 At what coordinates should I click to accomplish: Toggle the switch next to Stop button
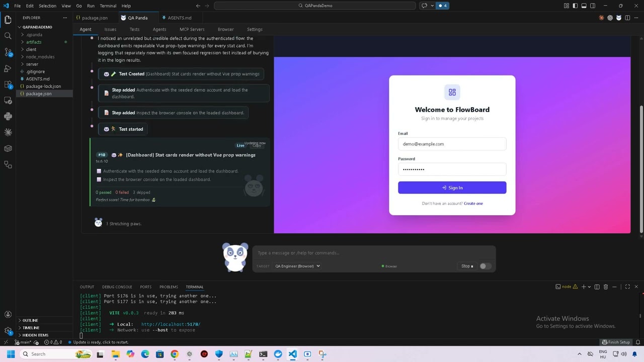[485, 266]
